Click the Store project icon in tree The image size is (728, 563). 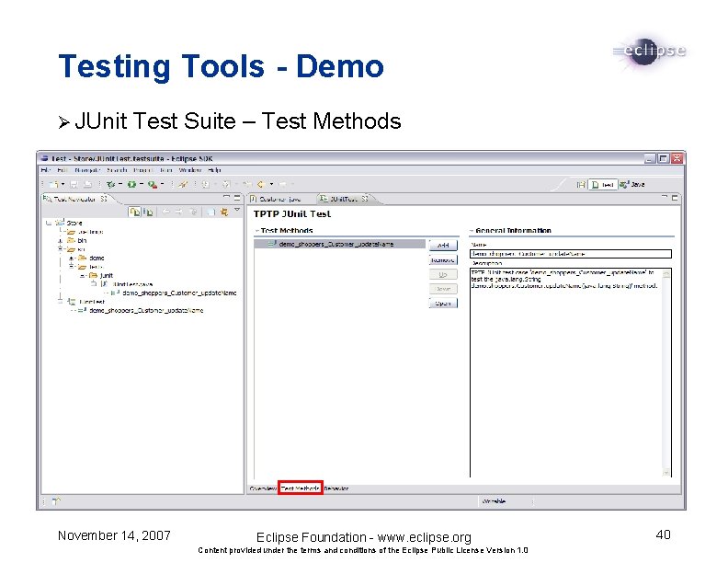60,223
